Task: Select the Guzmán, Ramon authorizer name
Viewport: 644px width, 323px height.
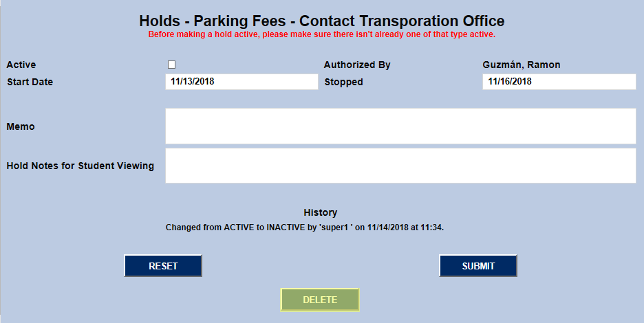Action: click(522, 65)
